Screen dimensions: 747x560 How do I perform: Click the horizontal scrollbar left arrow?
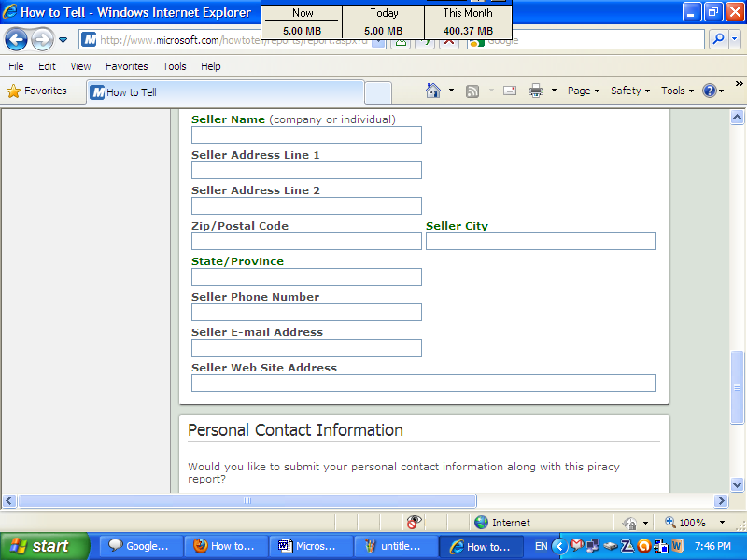click(9, 500)
